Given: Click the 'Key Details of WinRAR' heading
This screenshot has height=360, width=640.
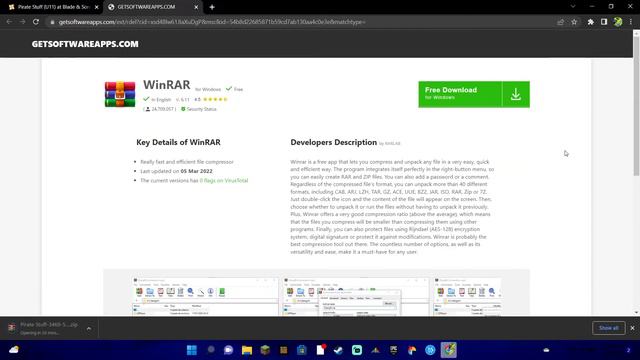Looking at the screenshot, I should [178, 142].
